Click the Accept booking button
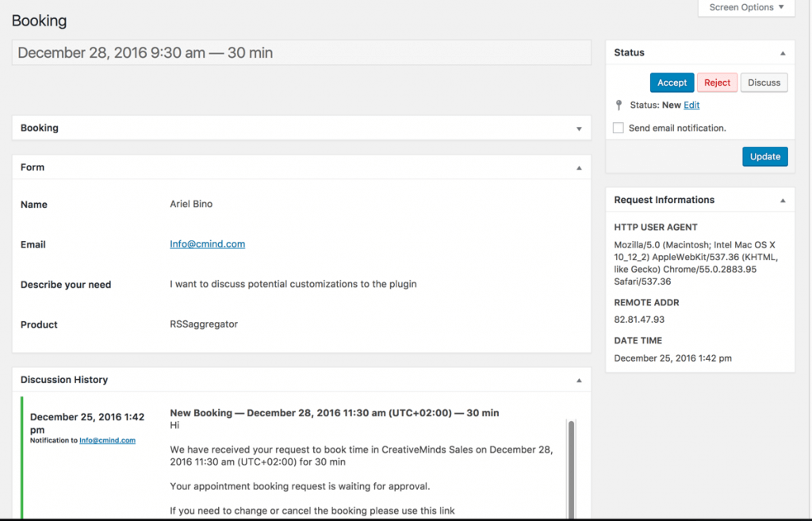Viewport: 812px width, 521px height. point(672,82)
